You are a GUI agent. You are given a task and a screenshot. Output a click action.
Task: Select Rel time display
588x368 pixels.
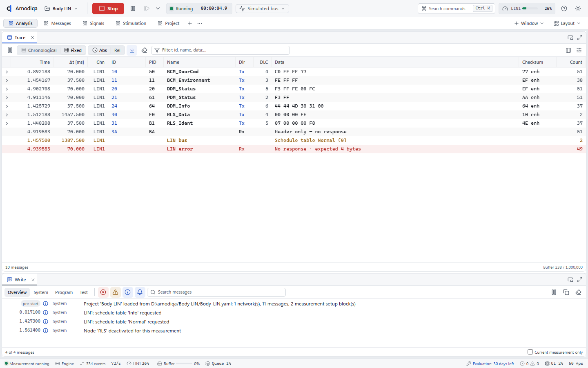click(117, 50)
